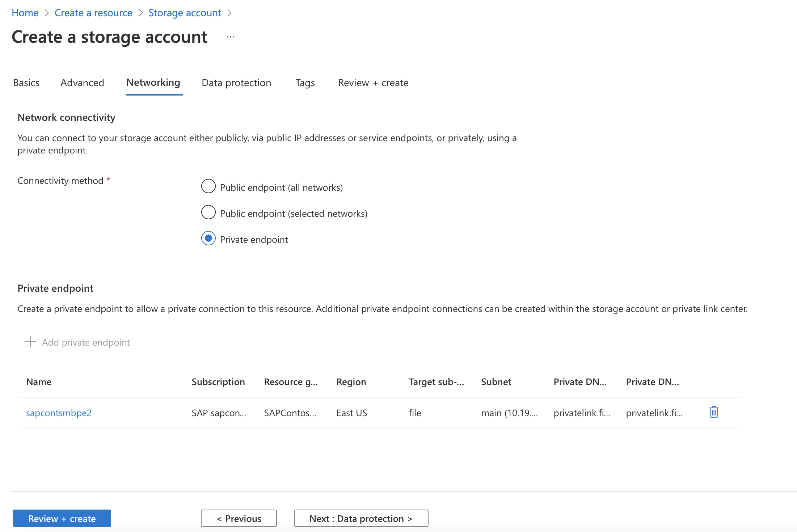This screenshot has height=532, width=797.
Task: Open the Tags tab
Action: (x=304, y=83)
